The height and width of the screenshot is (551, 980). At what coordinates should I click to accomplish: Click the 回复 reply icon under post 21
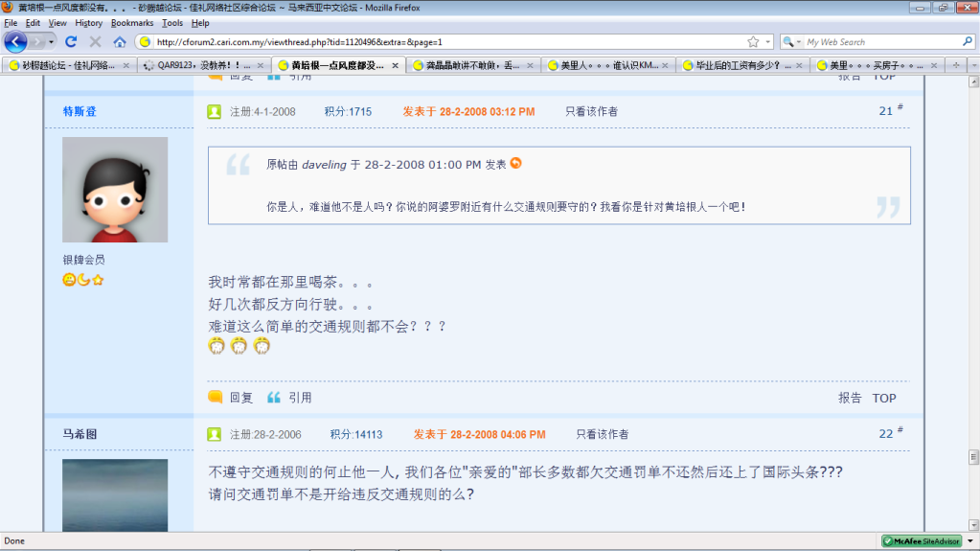click(x=216, y=398)
